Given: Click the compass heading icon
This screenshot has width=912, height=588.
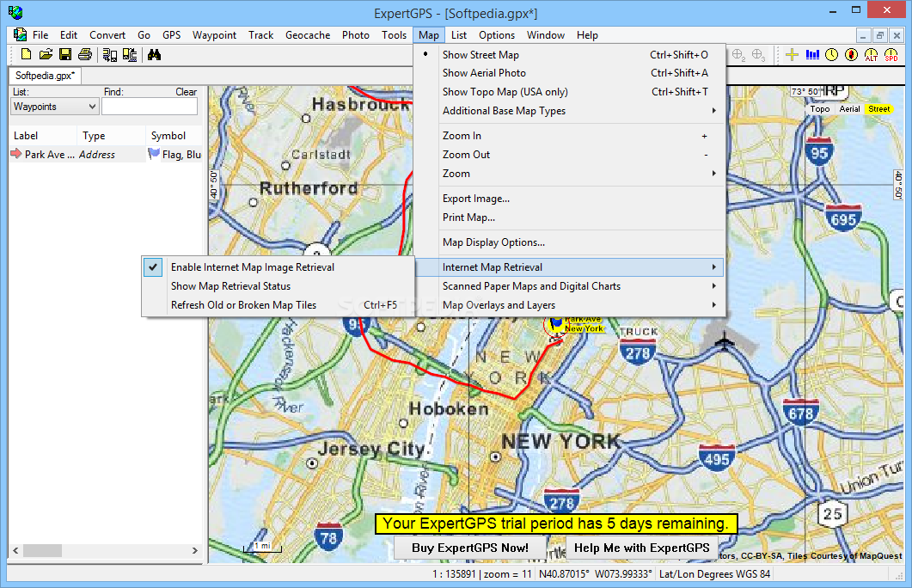Looking at the screenshot, I should click(852, 55).
